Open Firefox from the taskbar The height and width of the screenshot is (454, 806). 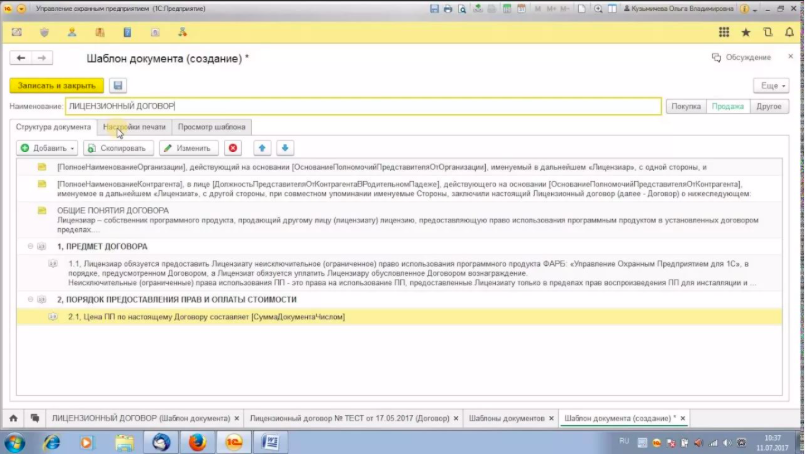click(197, 442)
